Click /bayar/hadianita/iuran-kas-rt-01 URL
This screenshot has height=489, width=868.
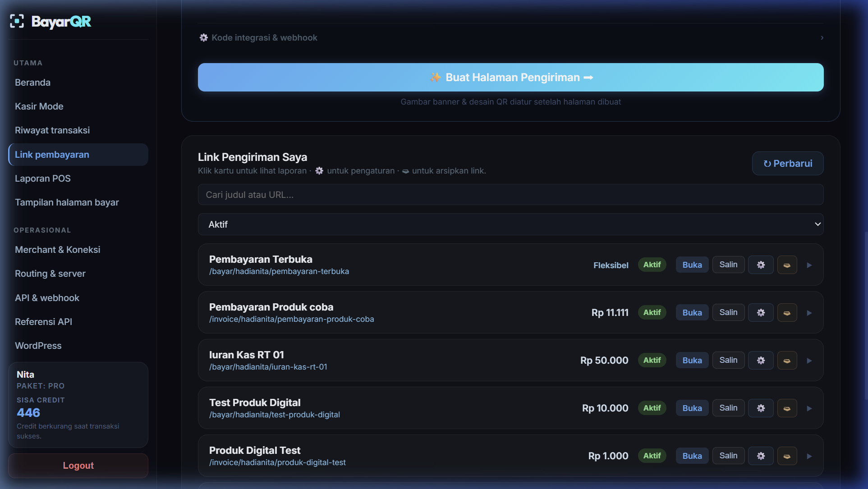(268, 367)
